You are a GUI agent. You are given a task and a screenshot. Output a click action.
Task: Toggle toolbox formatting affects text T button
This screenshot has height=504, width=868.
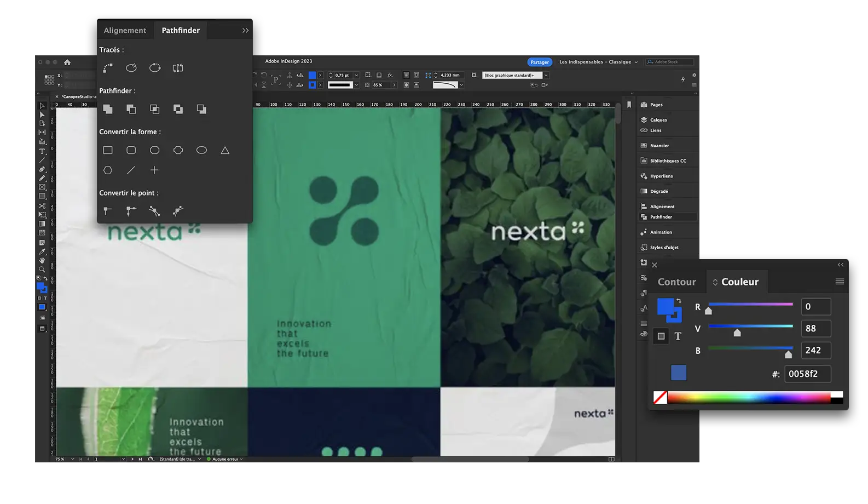pos(45,299)
